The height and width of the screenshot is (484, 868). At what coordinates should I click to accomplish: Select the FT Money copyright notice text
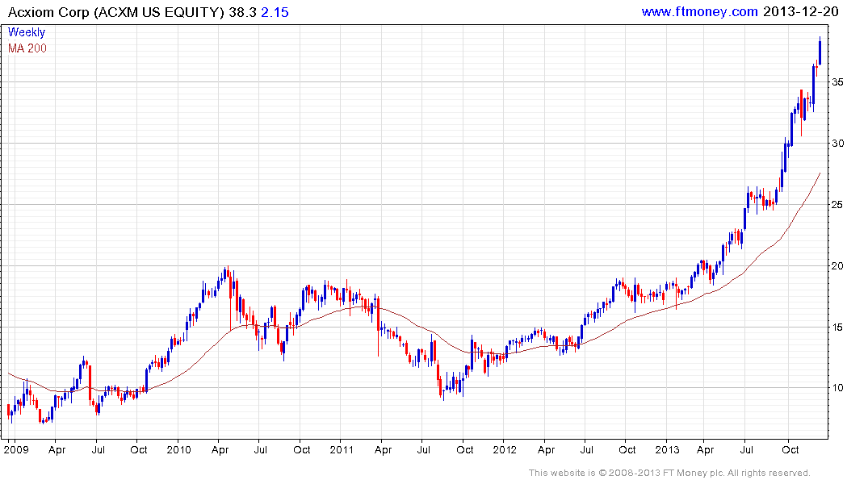669,473
